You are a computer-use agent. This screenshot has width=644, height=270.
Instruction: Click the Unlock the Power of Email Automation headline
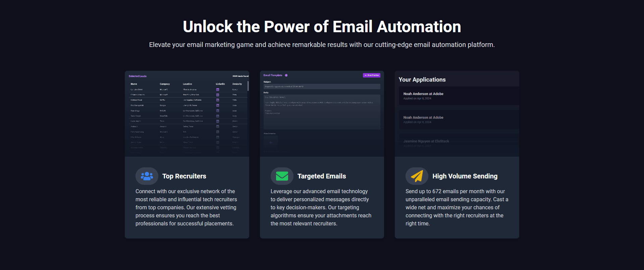click(322, 26)
